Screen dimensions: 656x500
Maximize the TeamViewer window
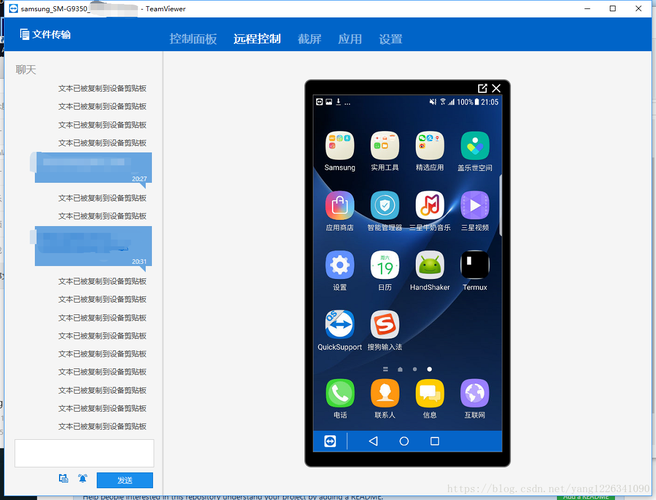tap(612, 8)
